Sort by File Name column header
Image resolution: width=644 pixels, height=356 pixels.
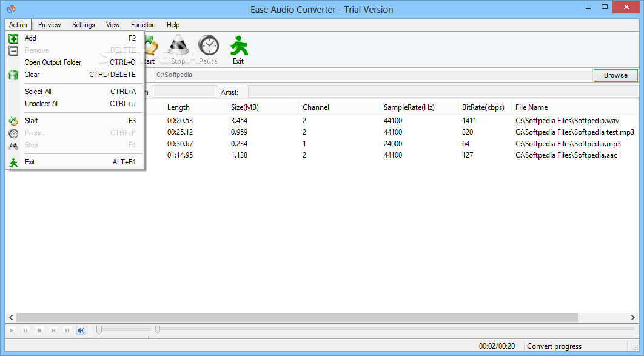[x=575, y=107]
